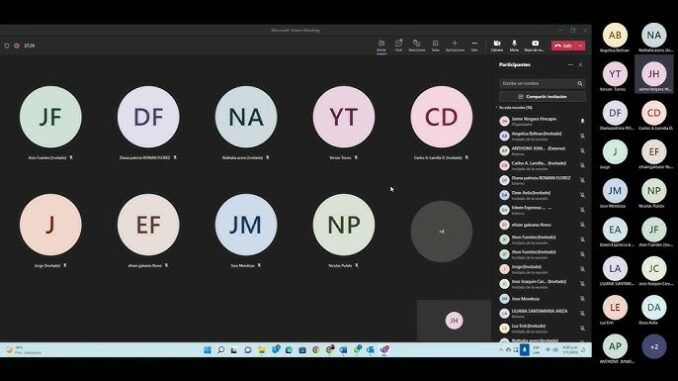Open the grey +8 overflow participants tile
The height and width of the screenshot is (381, 678).
tap(441, 231)
